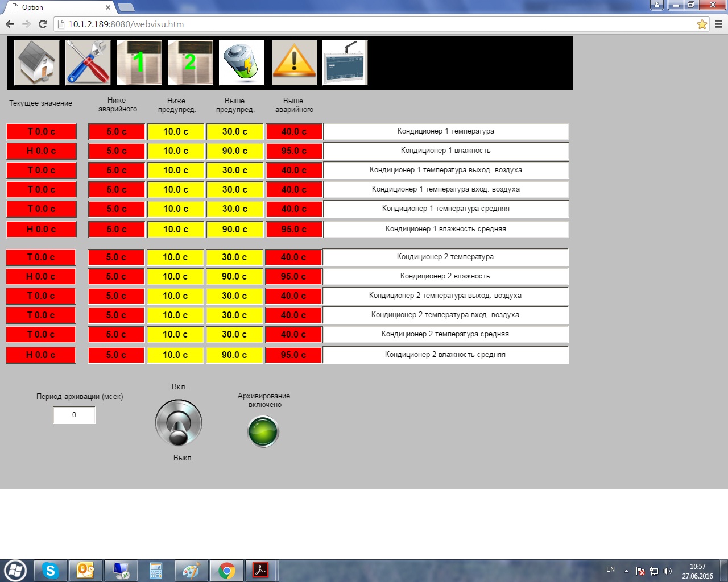Open the Home screen house icon
Screen dimensions: 728x582
tap(37, 63)
